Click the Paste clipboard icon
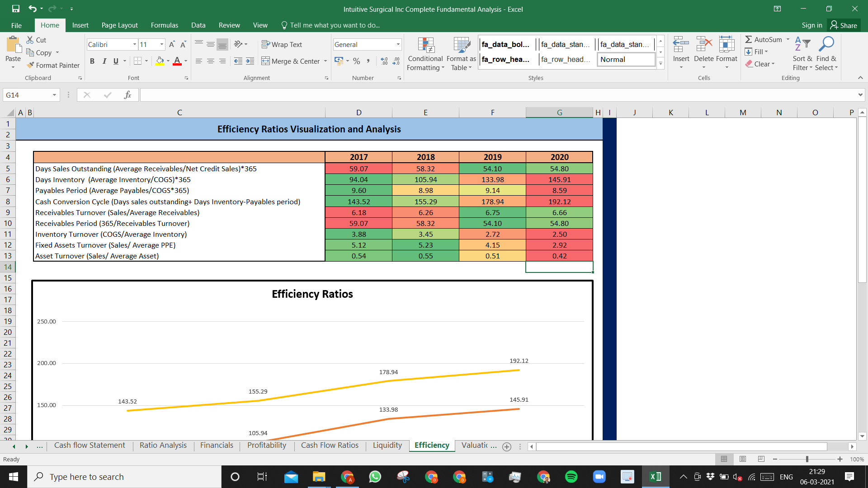Viewport: 868px width, 488px height. [x=13, y=45]
